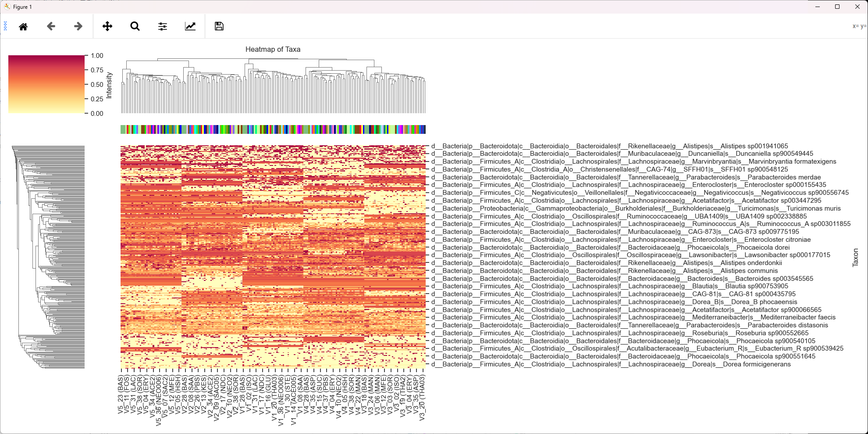Select the UBA1409 sp002338885 taxon label
Image resolution: width=868 pixels, height=434 pixels.
(619, 216)
